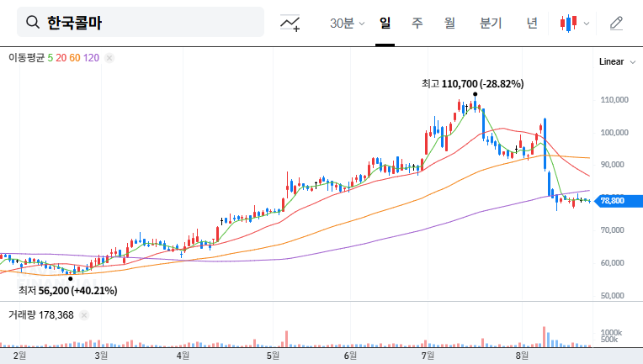The image size is (643, 364).
Task: Open the 30분 interval dropdown
Action: tap(347, 23)
